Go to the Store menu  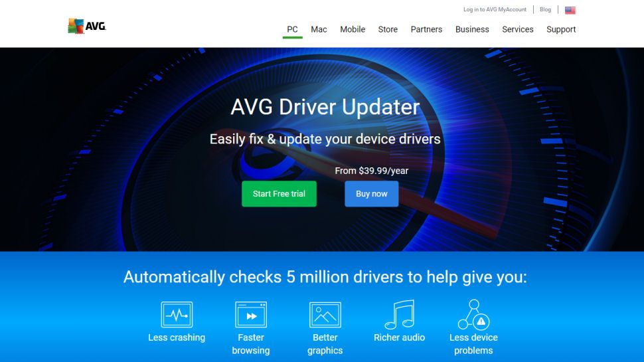tap(388, 30)
